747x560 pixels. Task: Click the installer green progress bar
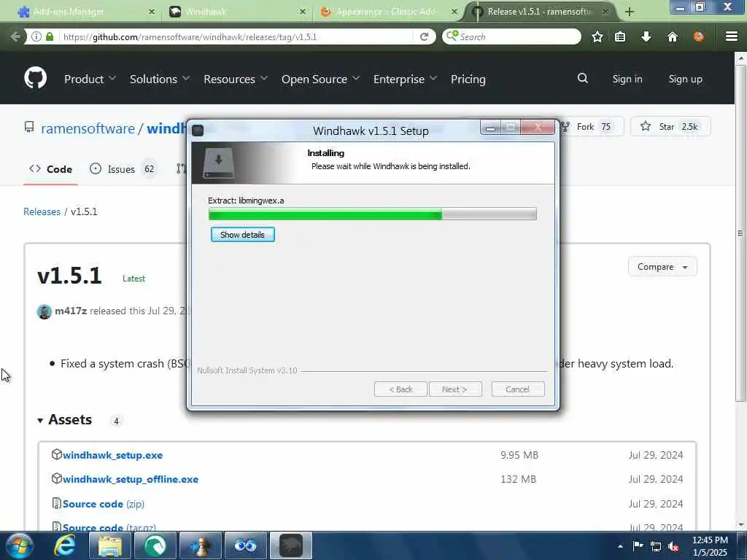click(373, 214)
